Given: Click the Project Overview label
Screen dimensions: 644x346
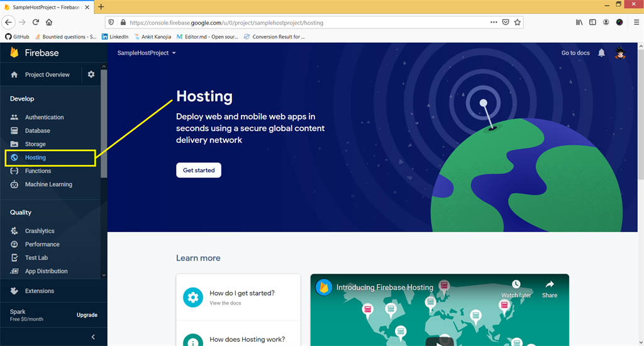Looking at the screenshot, I should [47, 75].
